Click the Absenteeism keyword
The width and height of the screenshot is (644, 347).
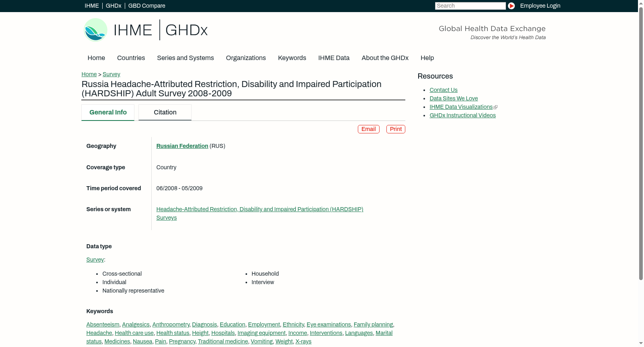coord(103,325)
